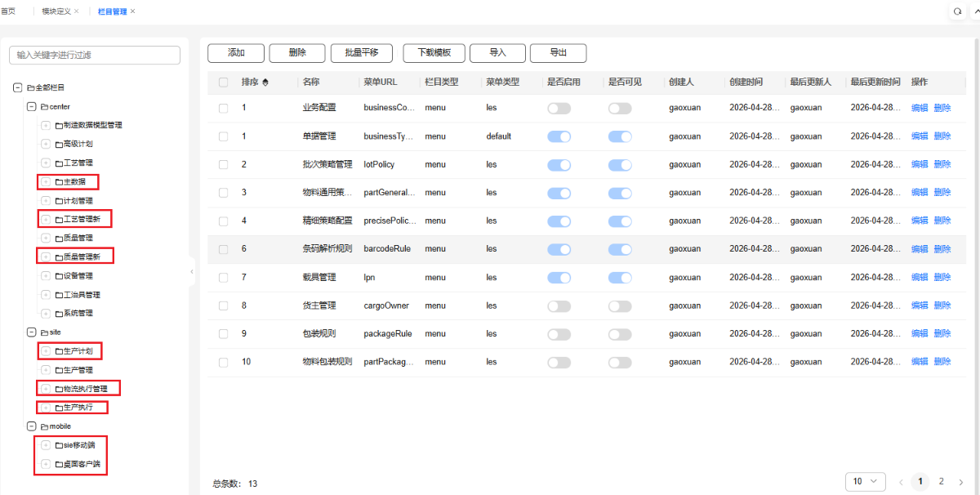Image resolution: width=980 pixels, height=495 pixels.
Task: Toggle 是否可见 switch for 包装规则
Action: pyautogui.click(x=620, y=334)
